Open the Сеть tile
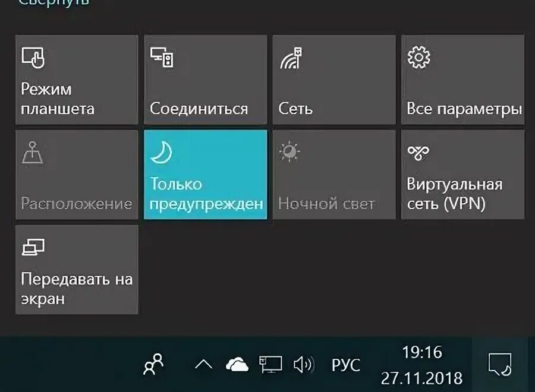Image resolution: width=535 pixels, height=392 pixels. click(x=334, y=80)
